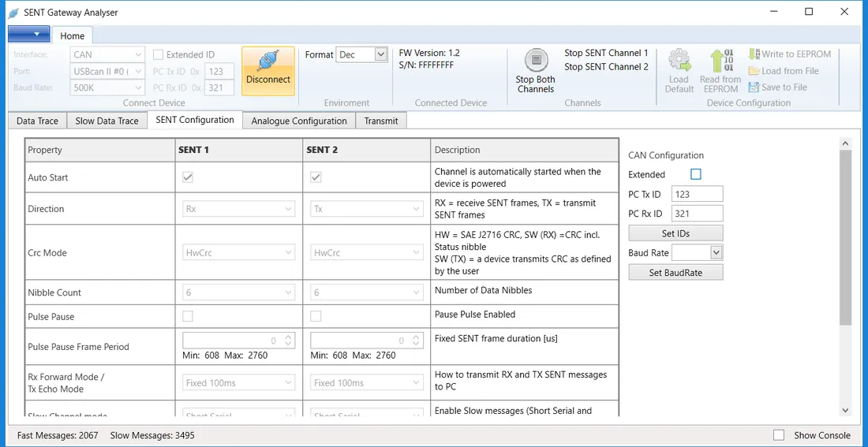Click Stop SENT Channel 1
Screen dimensions: 868x447
point(606,53)
